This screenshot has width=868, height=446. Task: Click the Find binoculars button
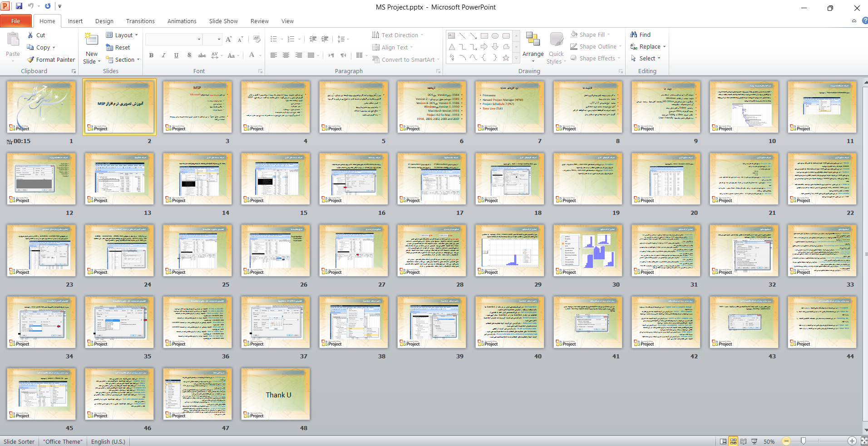tap(641, 35)
